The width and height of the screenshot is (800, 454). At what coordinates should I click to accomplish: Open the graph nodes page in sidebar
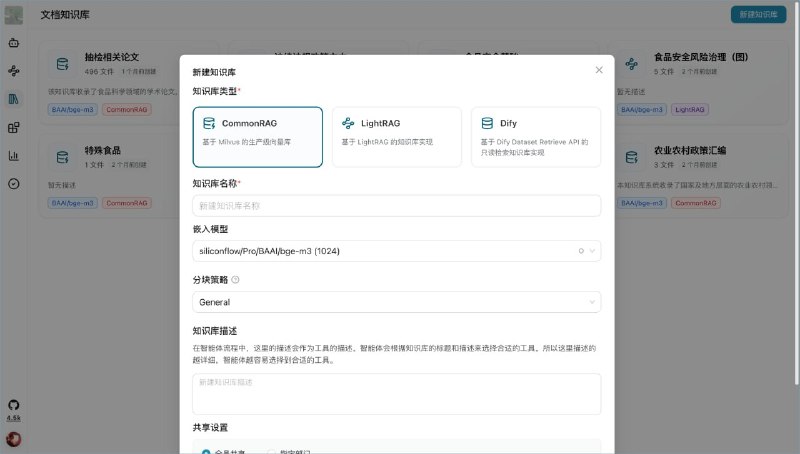[14, 71]
